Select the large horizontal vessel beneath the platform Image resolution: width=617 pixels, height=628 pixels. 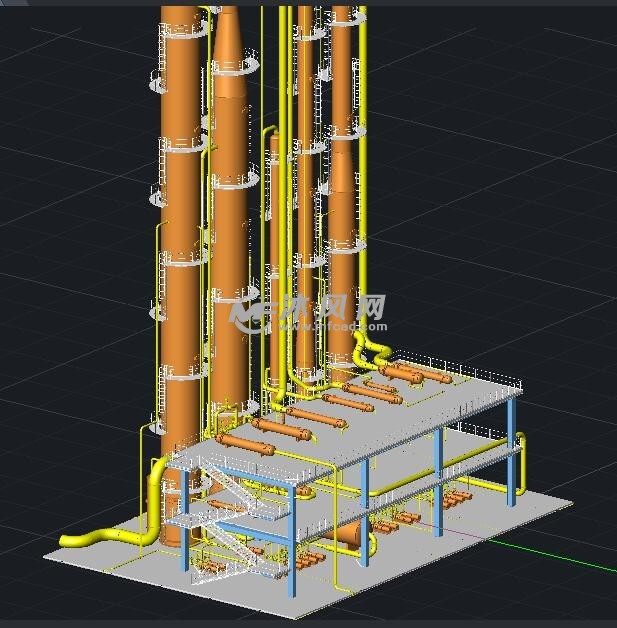(348, 535)
